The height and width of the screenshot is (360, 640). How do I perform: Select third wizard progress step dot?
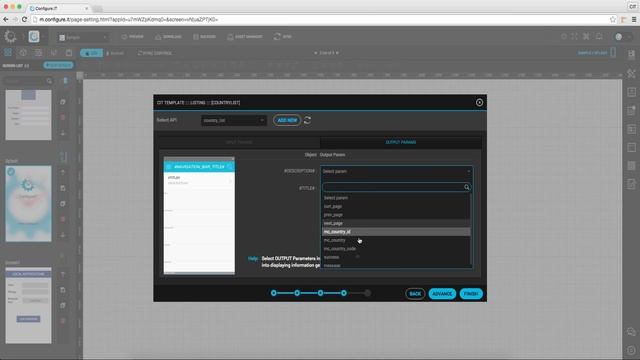[320, 293]
